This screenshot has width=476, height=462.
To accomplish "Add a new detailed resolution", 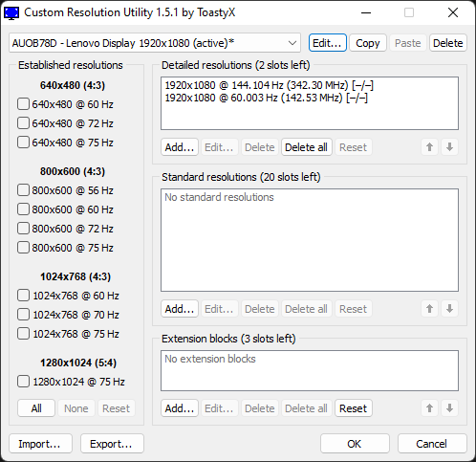I will [180, 147].
